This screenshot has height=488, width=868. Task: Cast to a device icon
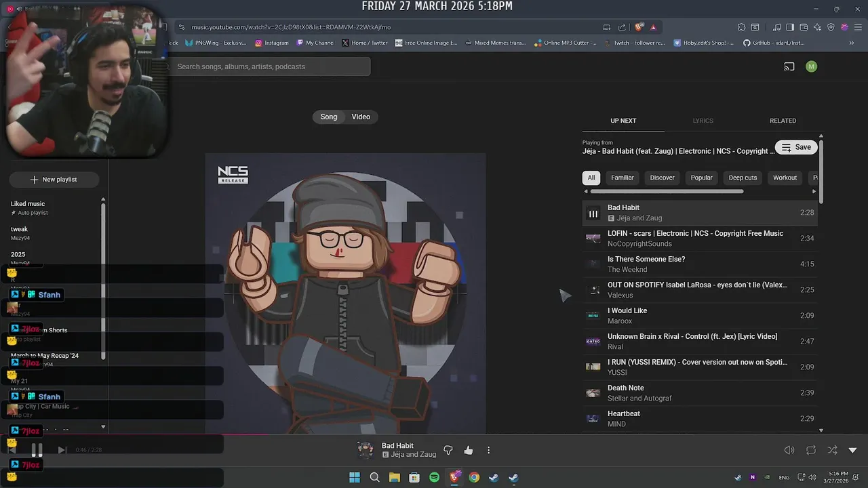(789, 66)
